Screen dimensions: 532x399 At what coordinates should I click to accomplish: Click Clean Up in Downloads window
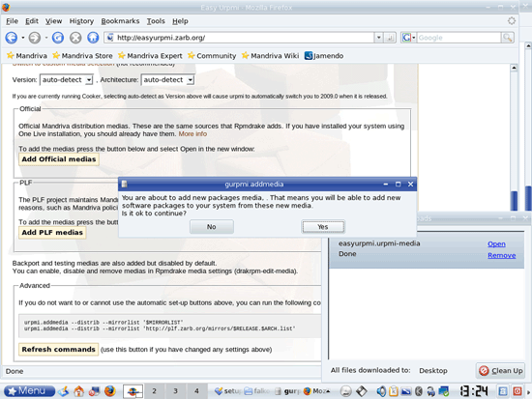coord(500,371)
